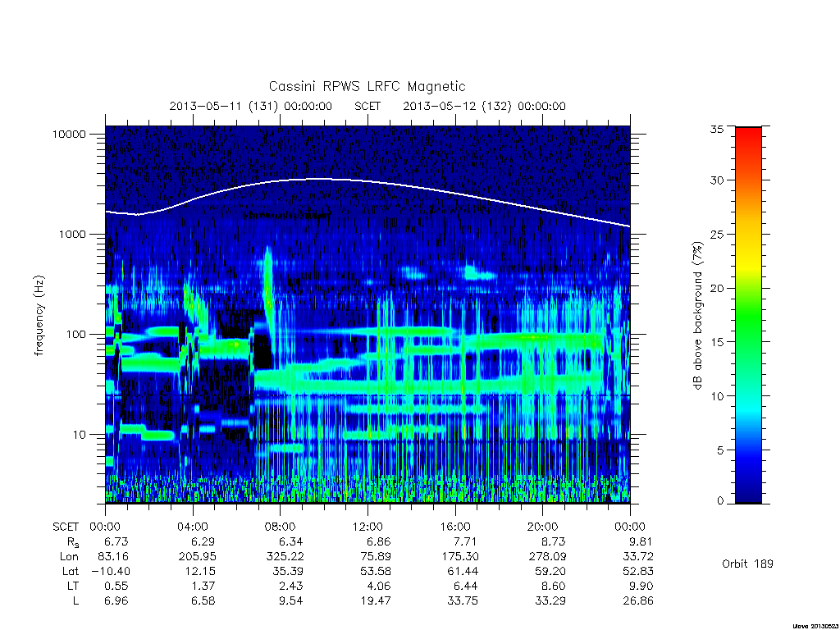Viewport: 840px width, 630px height.
Task: Click the Lon row label
Action: [x=69, y=557]
